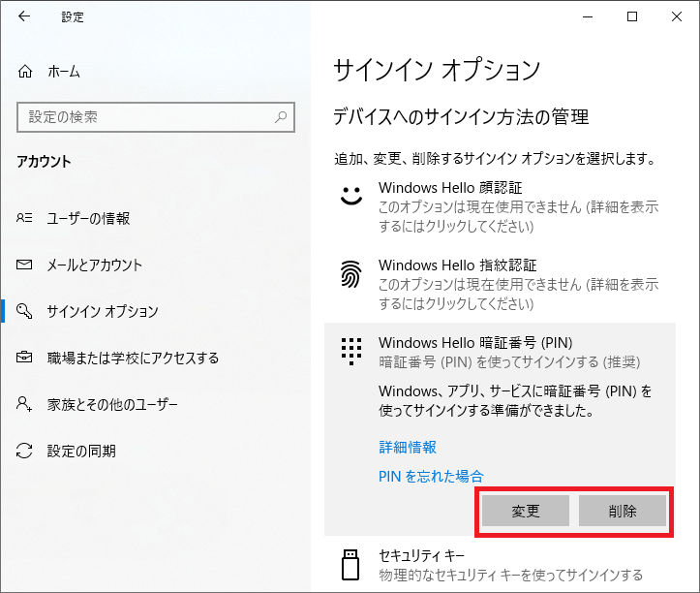Click the サインイン オプション key icon
The height and width of the screenshot is (593, 700).
pyautogui.click(x=24, y=311)
